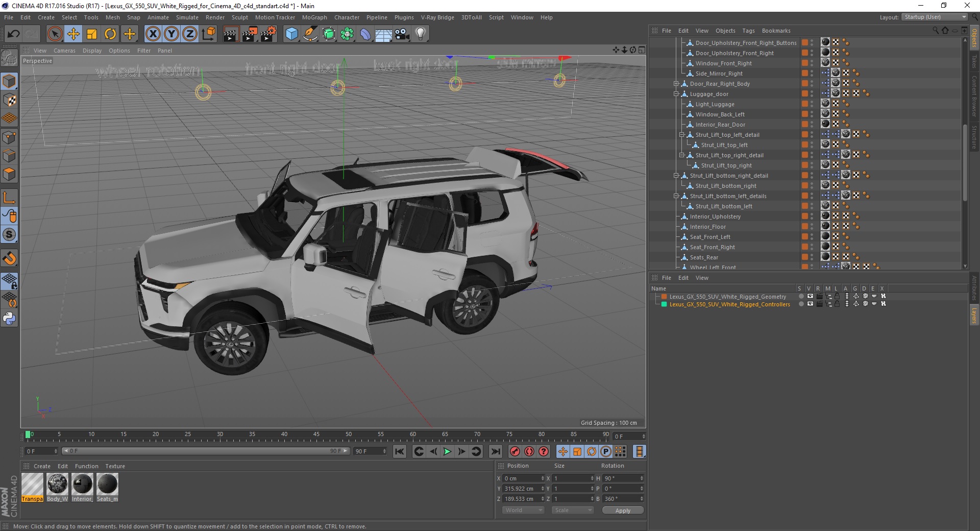The height and width of the screenshot is (531, 980).
Task: Go to end of animation
Action: coord(495,451)
